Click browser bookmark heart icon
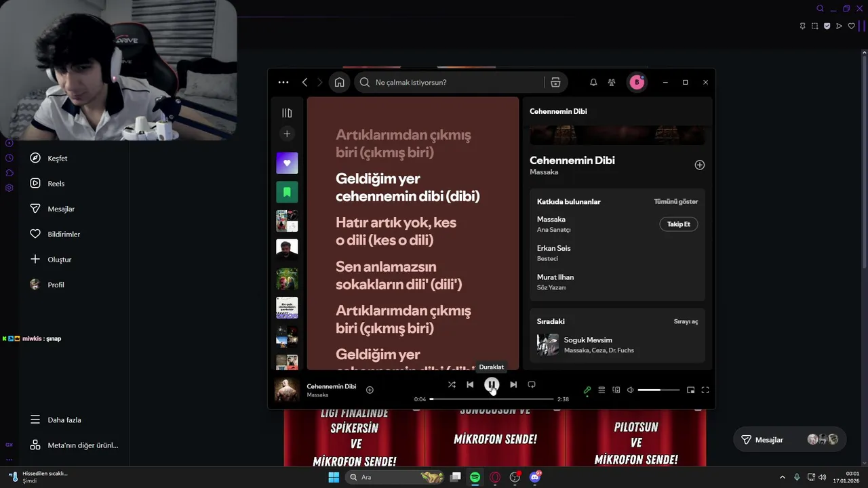This screenshot has height=488, width=868. coord(852,26)
